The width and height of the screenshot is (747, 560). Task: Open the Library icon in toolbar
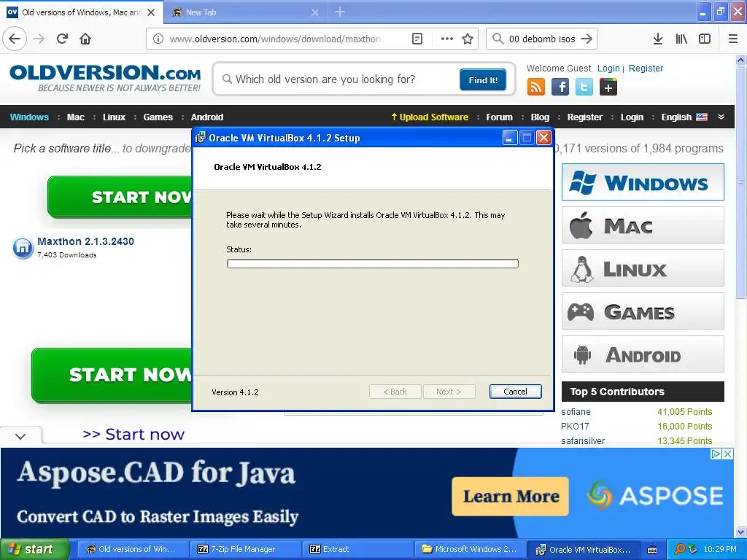coord(681,39)
